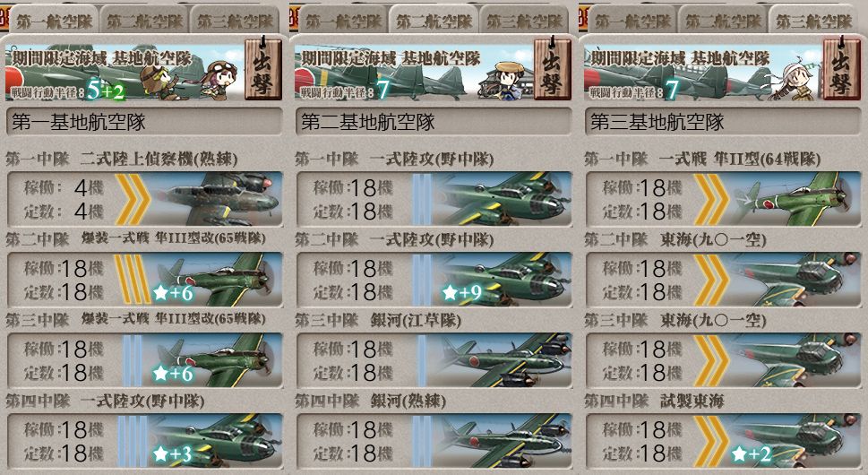Screen dimensions: 868x475
Task: Switch to 第一航空隊 tab in right panel
Action: 632,21
